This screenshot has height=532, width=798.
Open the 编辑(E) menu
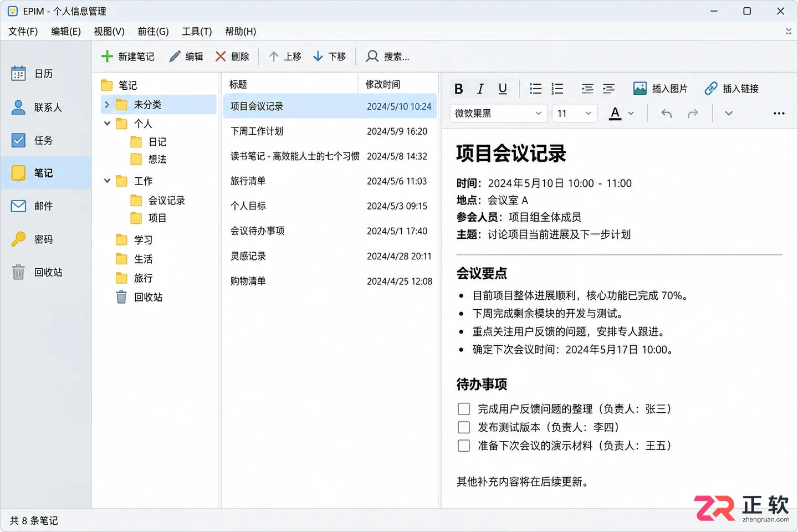point(66,32)
